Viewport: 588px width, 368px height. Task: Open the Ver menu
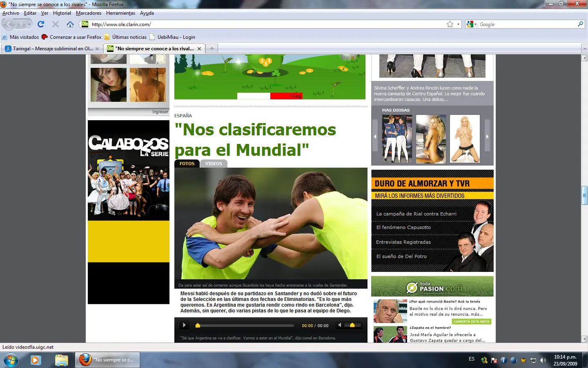coord(45,13)
